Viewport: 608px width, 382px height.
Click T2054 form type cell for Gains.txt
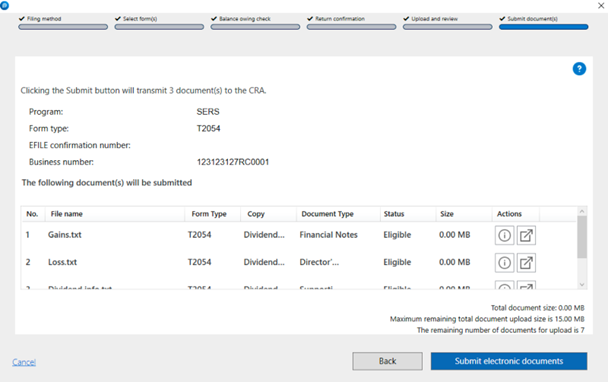click(x=199, y=235)
